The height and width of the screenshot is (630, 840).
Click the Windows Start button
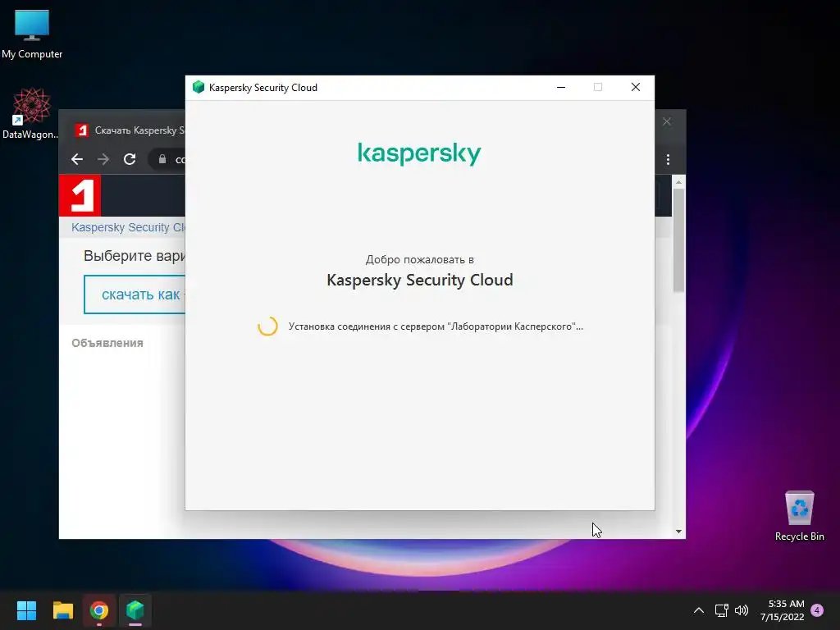coord(26,610)
